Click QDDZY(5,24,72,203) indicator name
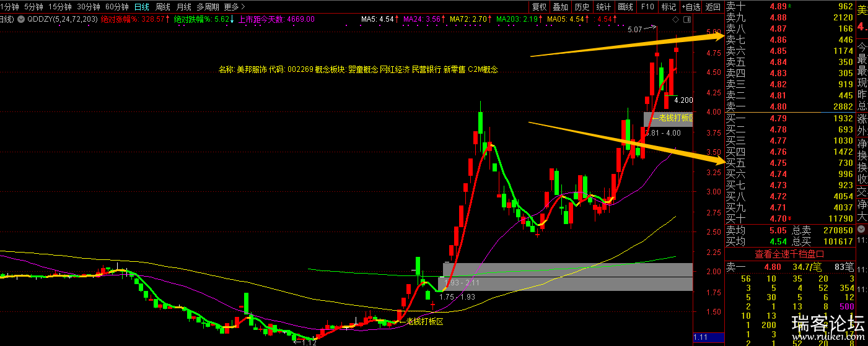 tap(61, 19)
